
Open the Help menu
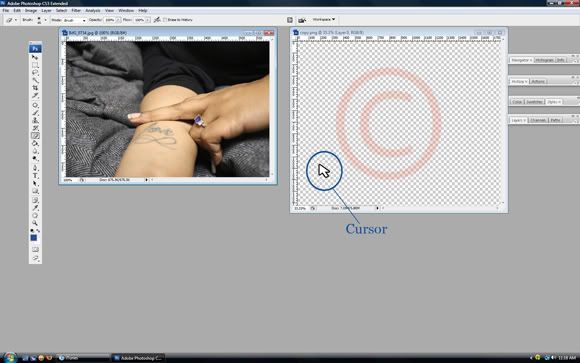click(143, 11)
